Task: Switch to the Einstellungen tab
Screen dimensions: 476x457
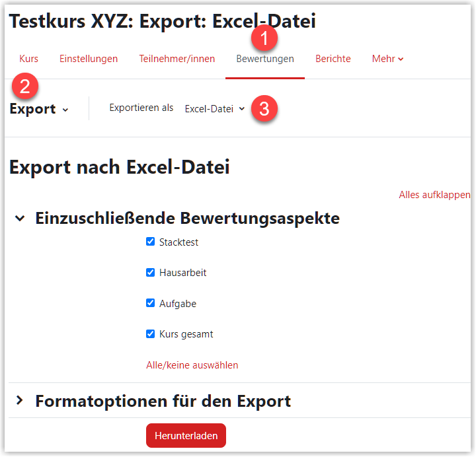Action: pyautogui.click(x=89, y=59)
